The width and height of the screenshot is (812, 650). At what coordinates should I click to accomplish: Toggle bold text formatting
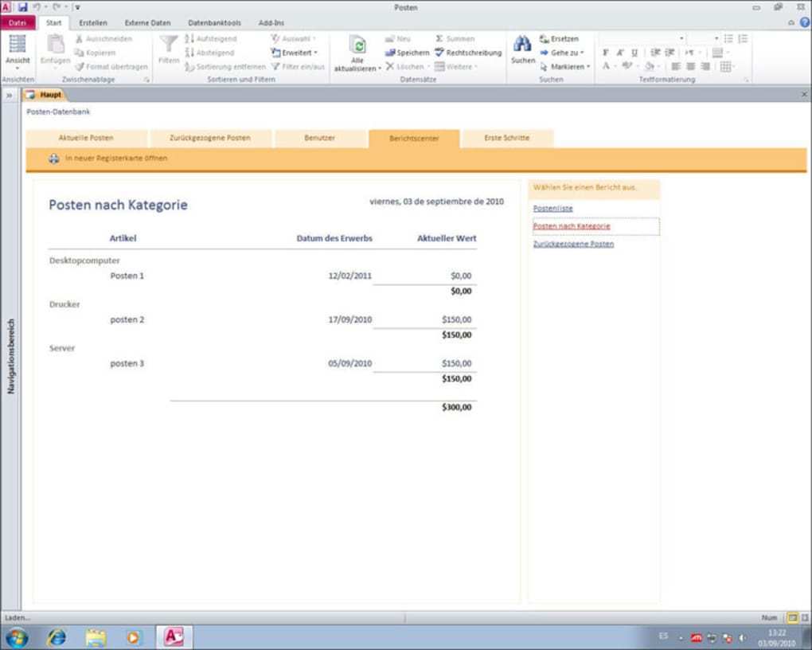click(606, 53)
